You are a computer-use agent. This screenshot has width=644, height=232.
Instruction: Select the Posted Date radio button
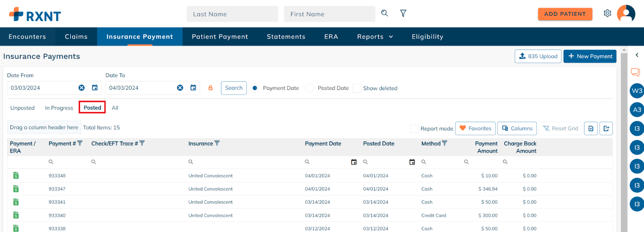(310, 88)
